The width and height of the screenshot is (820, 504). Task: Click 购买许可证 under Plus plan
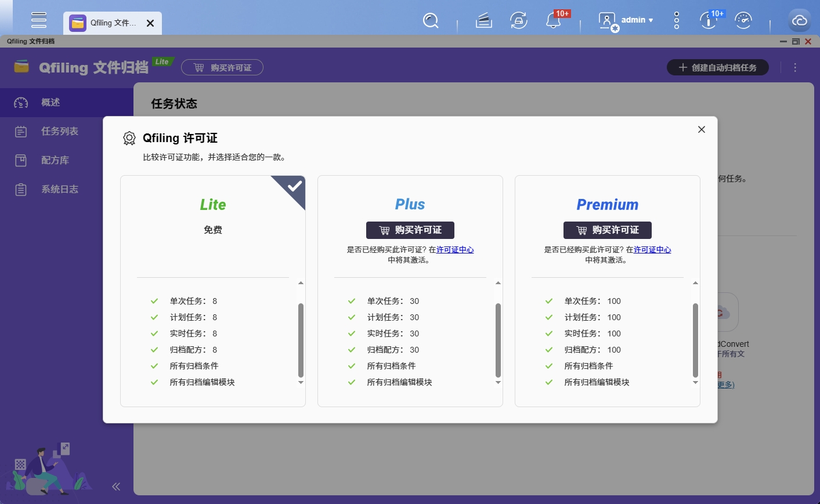click(410, 230)
